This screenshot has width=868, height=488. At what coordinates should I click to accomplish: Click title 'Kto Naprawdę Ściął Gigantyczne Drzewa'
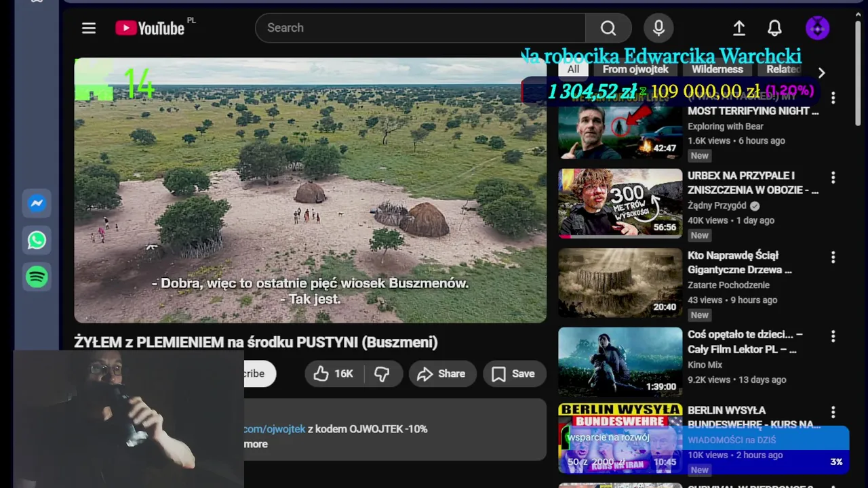coord(740,262)
